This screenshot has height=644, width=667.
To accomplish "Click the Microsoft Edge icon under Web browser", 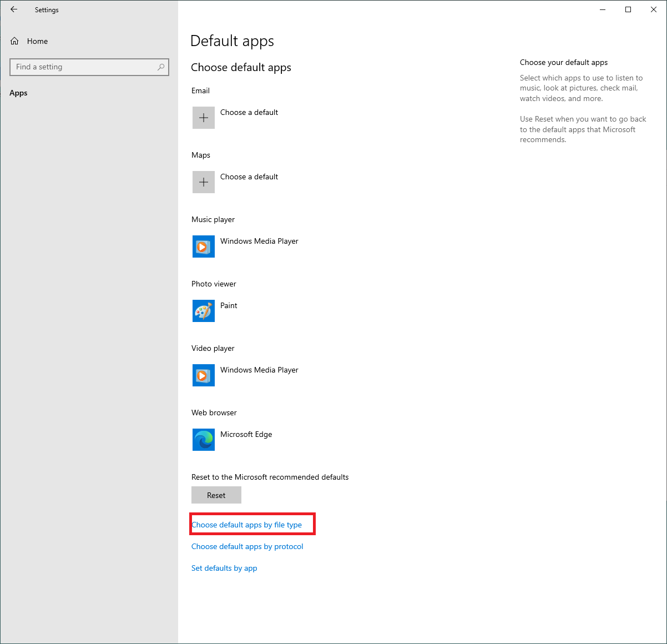I will (204, 440).
